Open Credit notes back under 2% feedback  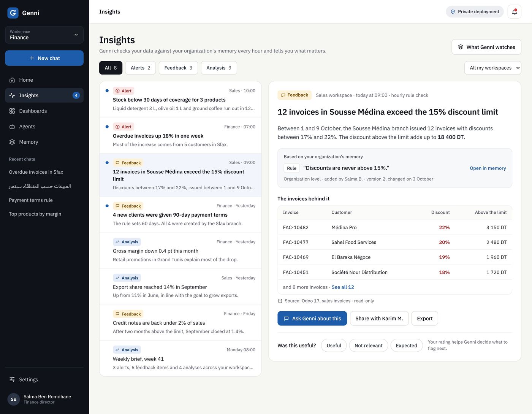[x=180, y=323]
